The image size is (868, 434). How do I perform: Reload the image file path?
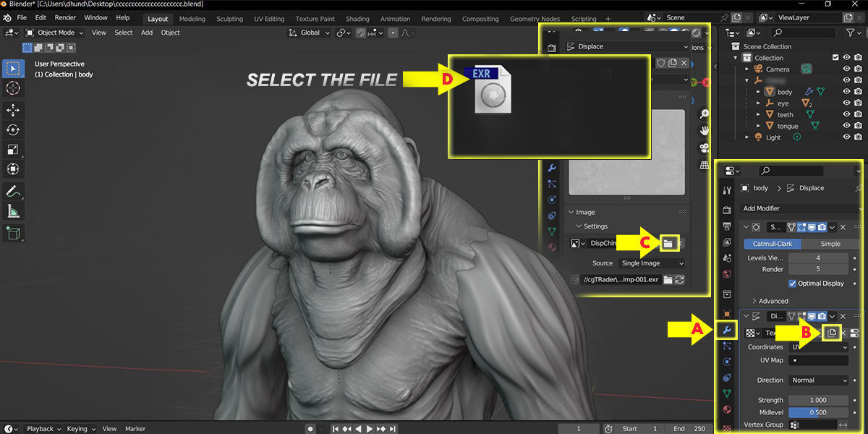pos(680,280)
